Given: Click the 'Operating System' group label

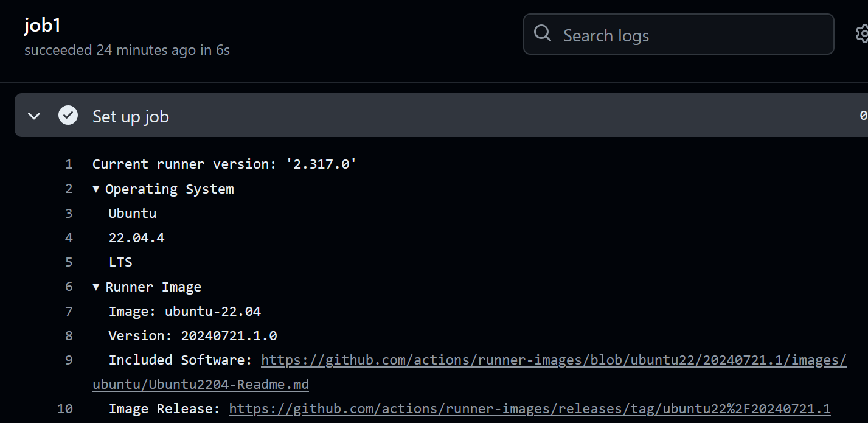Looking at the screenshot, I should coord(170,189).
